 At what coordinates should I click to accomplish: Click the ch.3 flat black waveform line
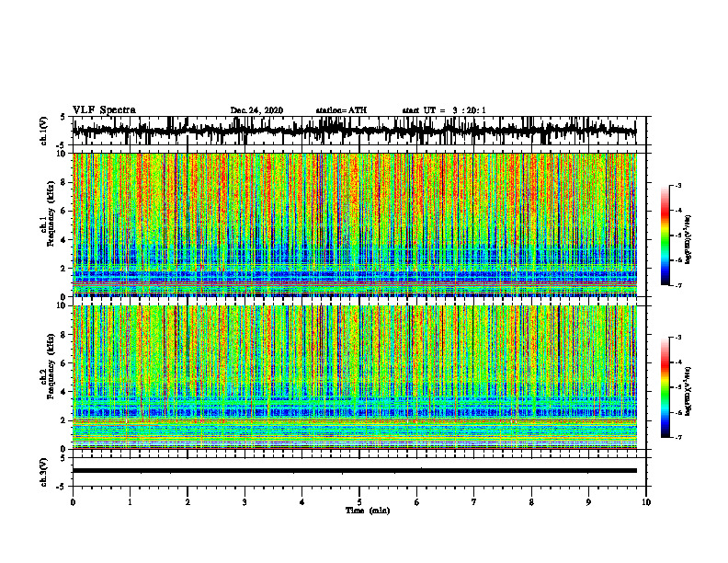[x=355, y=471]
